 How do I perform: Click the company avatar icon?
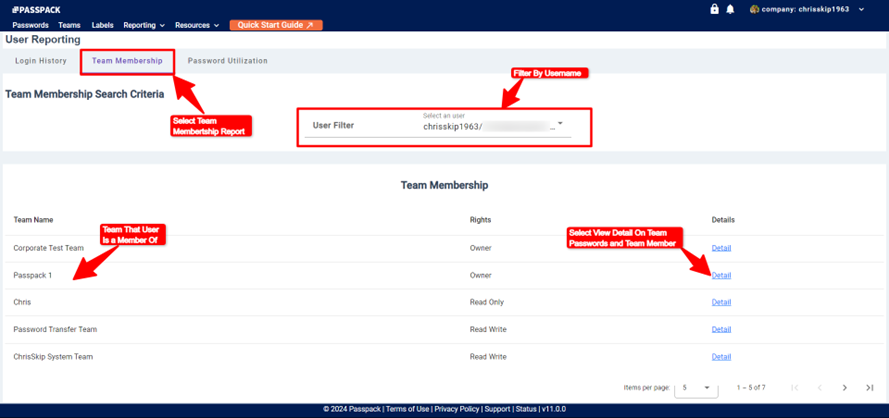(754, 9)
